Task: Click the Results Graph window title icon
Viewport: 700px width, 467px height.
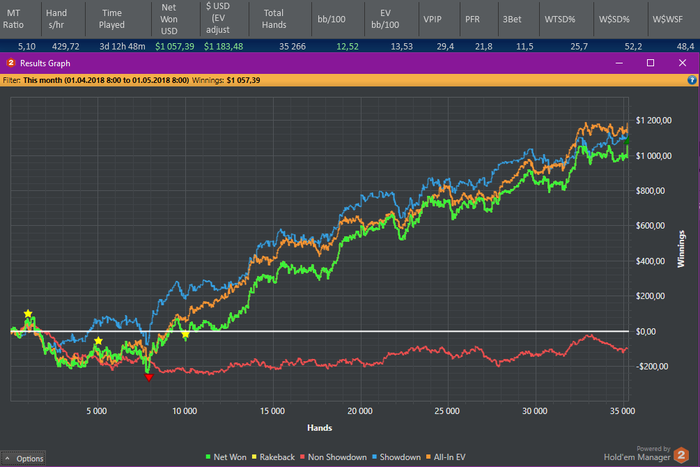Action: click(x=11, y=63)
